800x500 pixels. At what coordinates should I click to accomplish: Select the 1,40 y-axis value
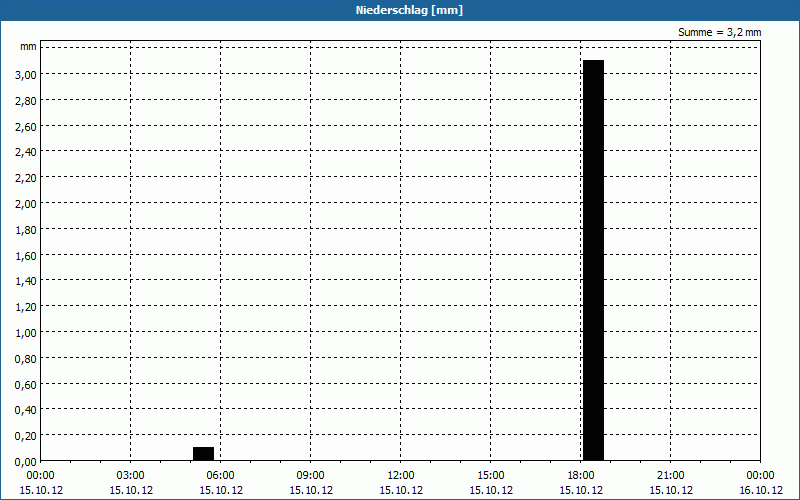[26, 281]
